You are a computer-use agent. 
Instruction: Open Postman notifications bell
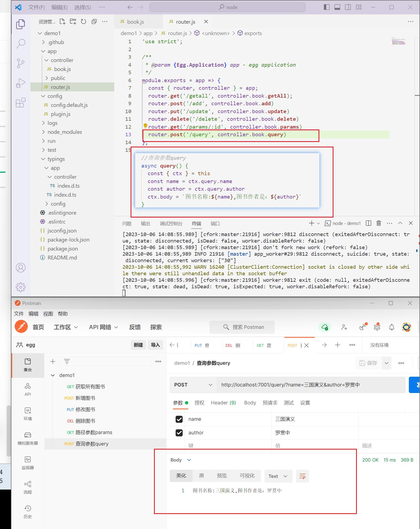[392, 327]
